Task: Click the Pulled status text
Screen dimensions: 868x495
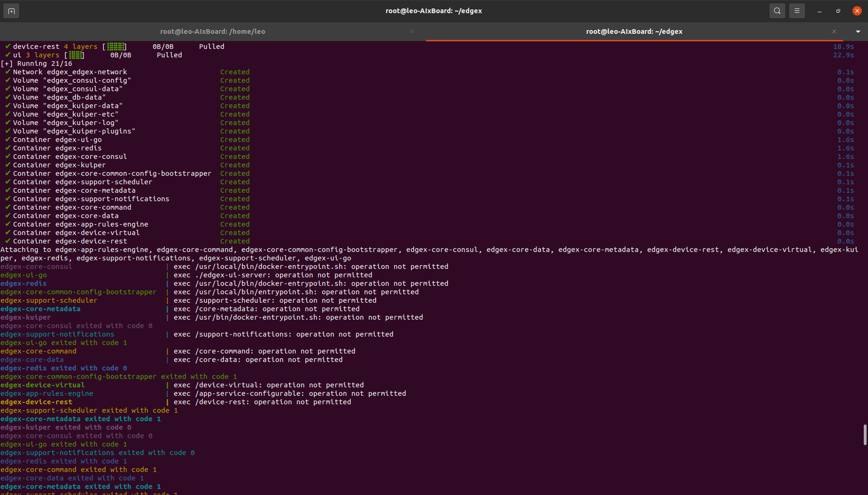Action: tap(211, 46)
